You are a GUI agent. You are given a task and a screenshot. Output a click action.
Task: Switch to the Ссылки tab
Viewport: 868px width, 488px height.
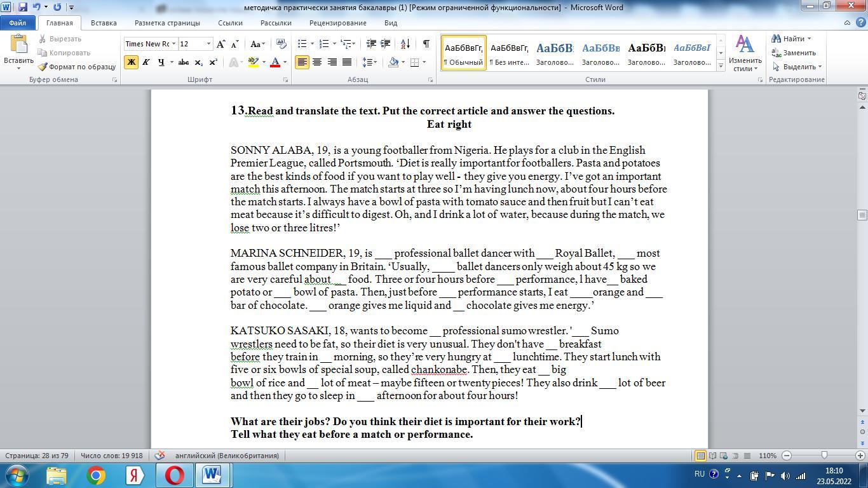coord(230,23)
